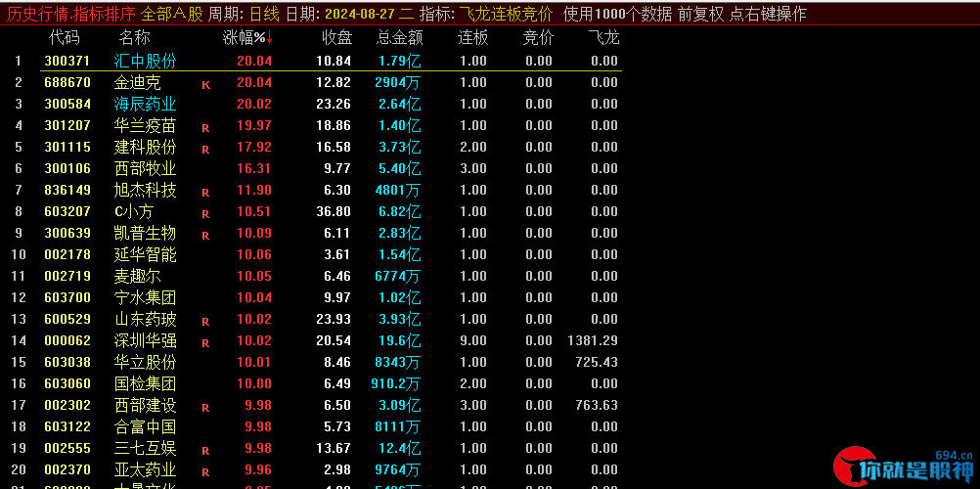The height and width of the screenshot is (489, 980).
Task: Click the 1381.29 飞龙 value
Action: coord(593,340)
